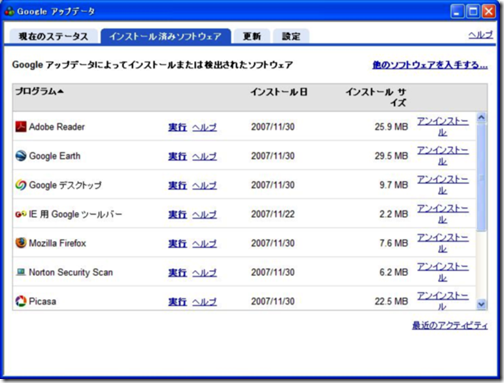Click the Mozilla Firefox icon
504x383 pixels.
click(21, 243)
